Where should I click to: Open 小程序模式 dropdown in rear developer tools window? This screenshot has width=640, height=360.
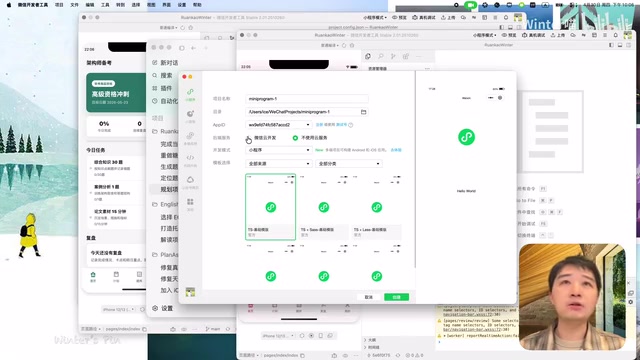point(375,18)
